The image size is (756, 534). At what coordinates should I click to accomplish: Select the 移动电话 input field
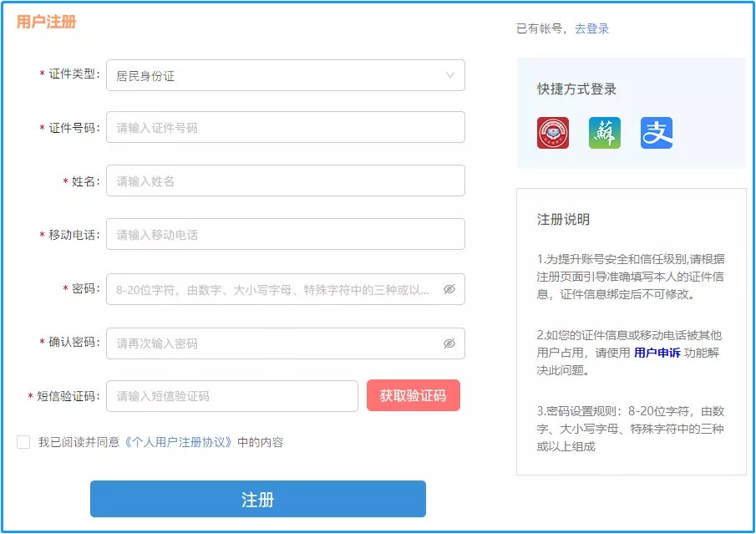[285, 235]
